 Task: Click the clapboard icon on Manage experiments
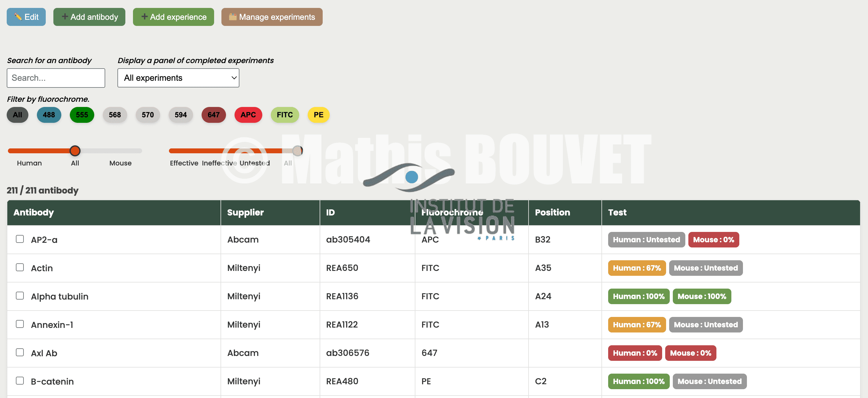point(232,17)
